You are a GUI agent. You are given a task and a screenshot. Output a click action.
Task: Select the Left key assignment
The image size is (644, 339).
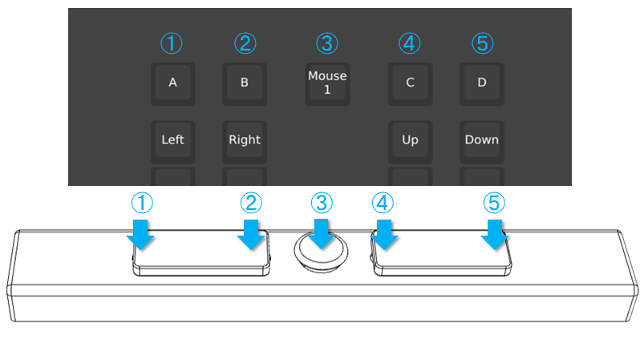pyautogui.click(x=173, y=142)
